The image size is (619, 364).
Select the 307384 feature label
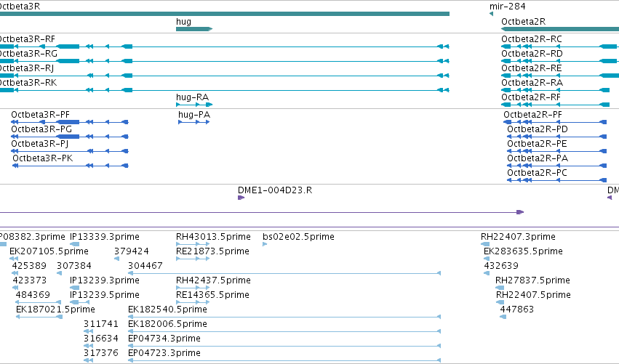pyautogui.click(x=74, y=266)
